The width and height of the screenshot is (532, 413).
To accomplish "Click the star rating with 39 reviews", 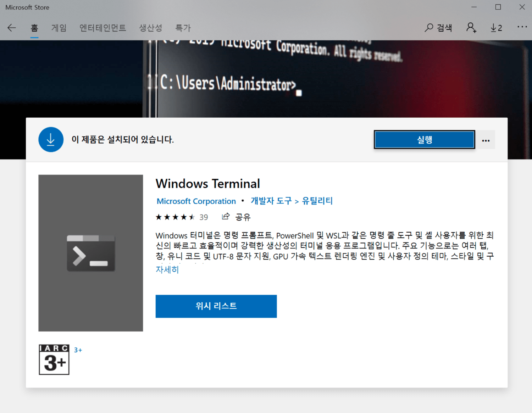I will [182, 217].
